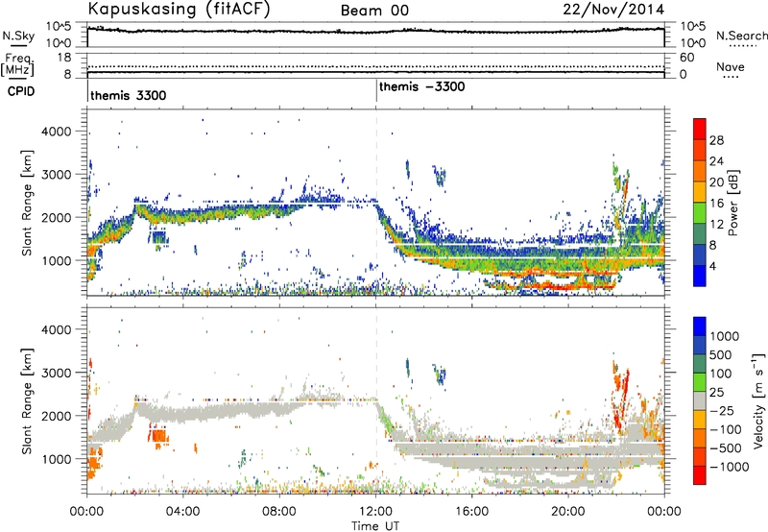Click the 08:00 time axis tick label
The width and height of the screenshot is (768, 532).
tap(279, 512)
